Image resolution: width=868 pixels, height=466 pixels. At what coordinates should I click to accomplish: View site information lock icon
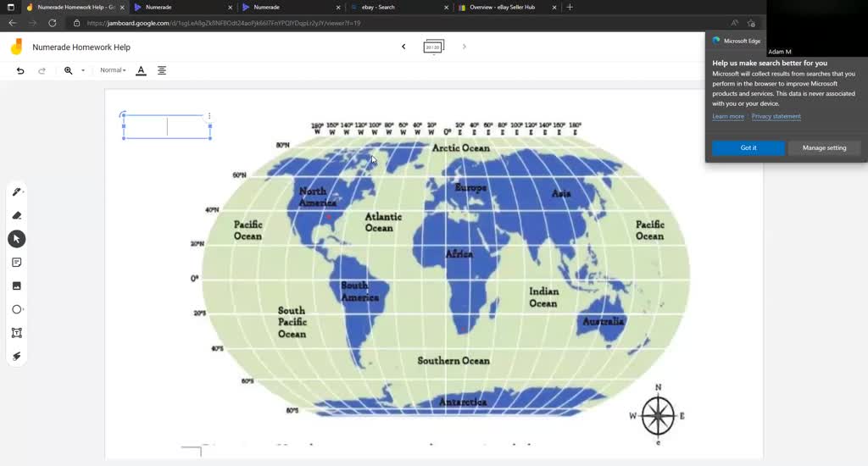[x=76, y=23]
